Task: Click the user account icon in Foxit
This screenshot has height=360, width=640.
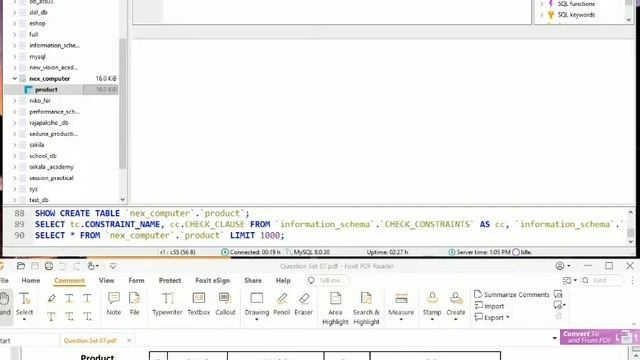Action: 560,266
